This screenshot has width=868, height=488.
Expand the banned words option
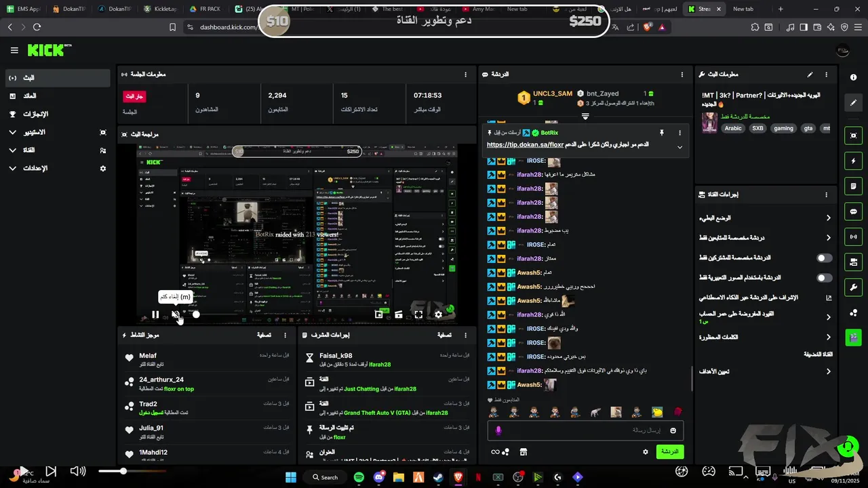coord(828,337)
